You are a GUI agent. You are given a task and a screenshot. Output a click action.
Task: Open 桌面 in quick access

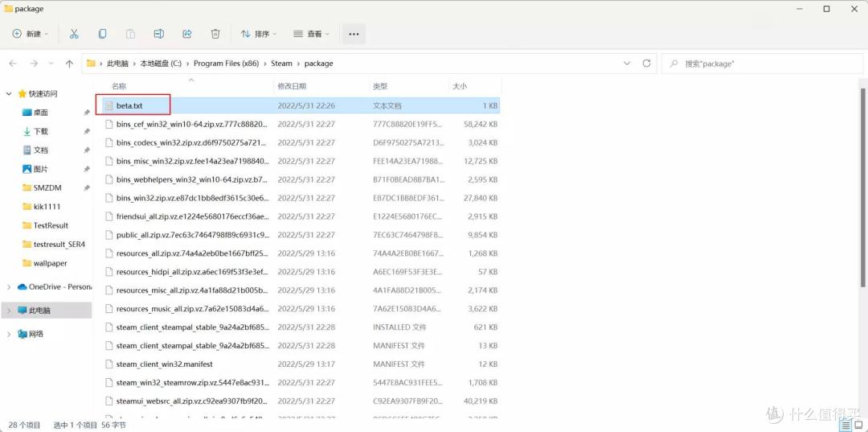[40, 113]
